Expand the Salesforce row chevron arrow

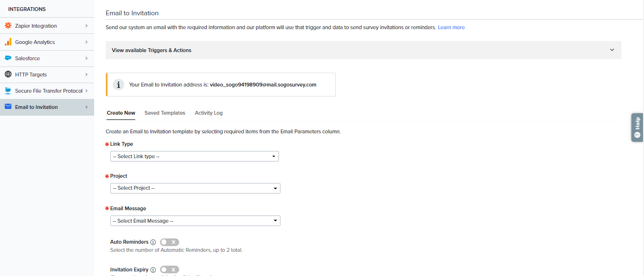click(x=86, y=58)
